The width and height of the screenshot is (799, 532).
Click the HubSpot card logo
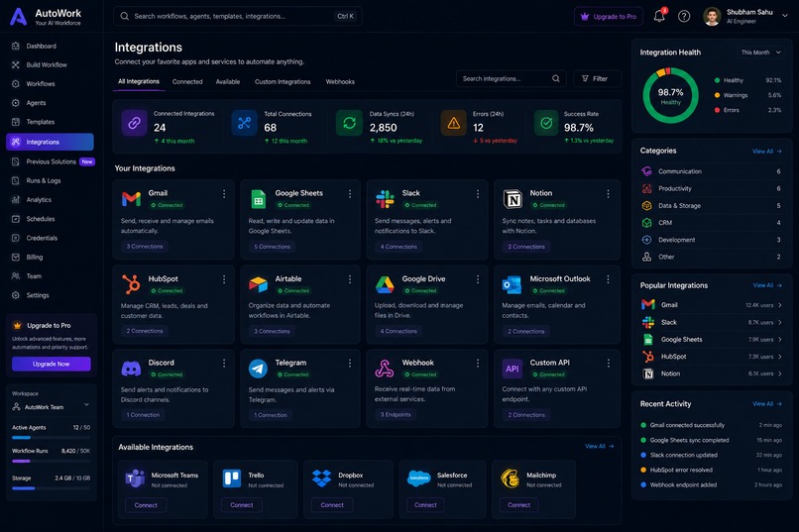tap(132, 283)
